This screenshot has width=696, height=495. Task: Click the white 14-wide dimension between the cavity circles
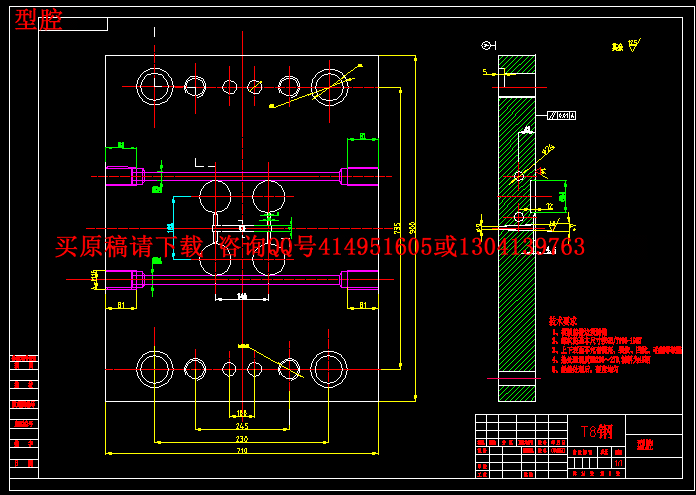pos(242,296)
